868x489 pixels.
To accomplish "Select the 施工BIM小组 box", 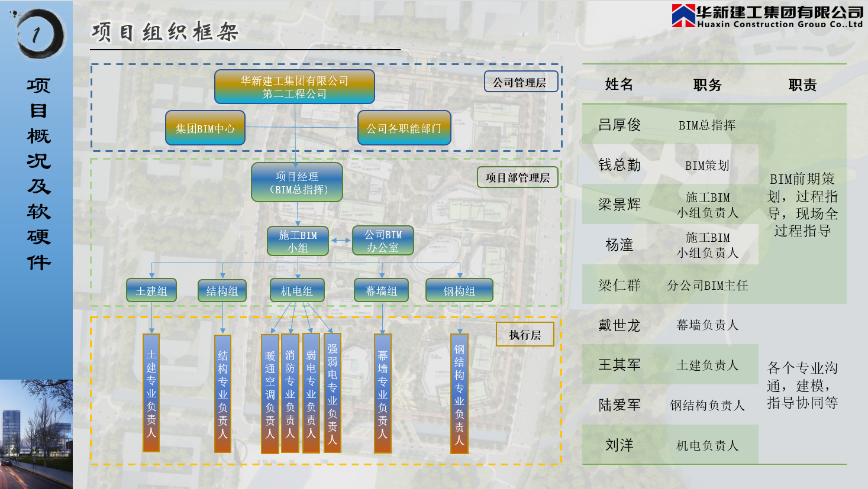I will pyautogui.click(x=298, y=241).
